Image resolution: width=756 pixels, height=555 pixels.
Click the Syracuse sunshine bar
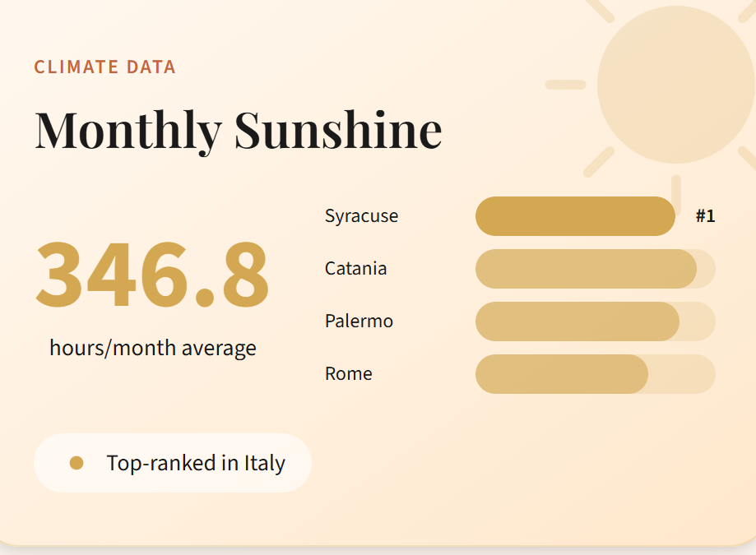click(x=575, y=216)
